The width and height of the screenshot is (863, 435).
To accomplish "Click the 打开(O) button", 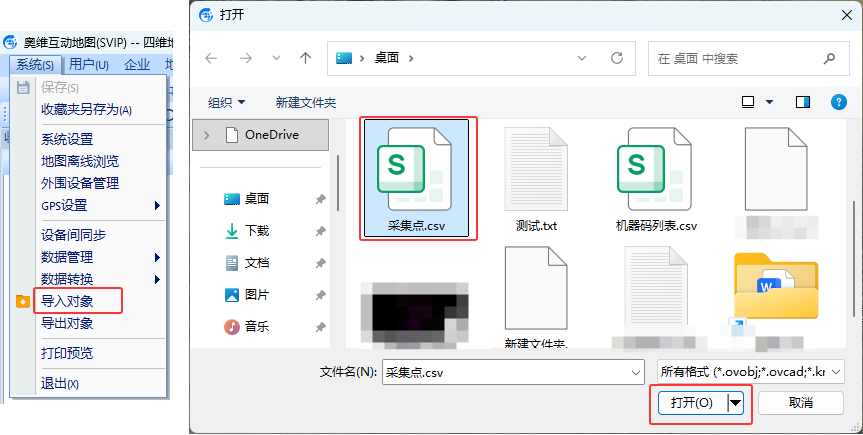I will [692, 403].
